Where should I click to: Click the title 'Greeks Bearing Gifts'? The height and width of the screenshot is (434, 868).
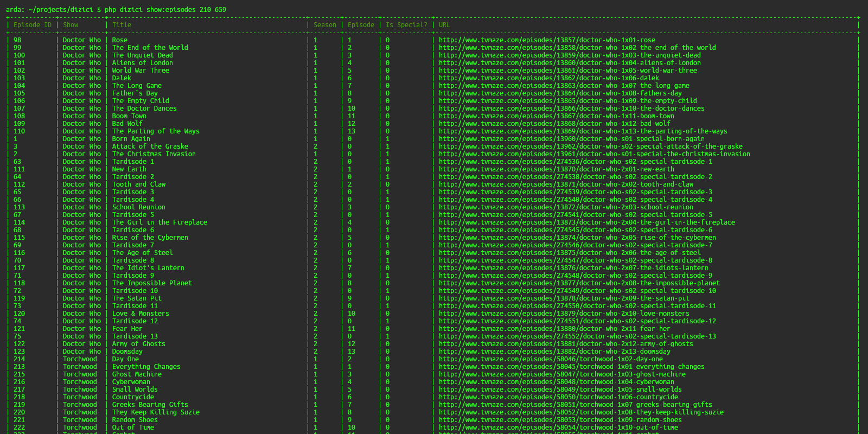click(150, 405)
